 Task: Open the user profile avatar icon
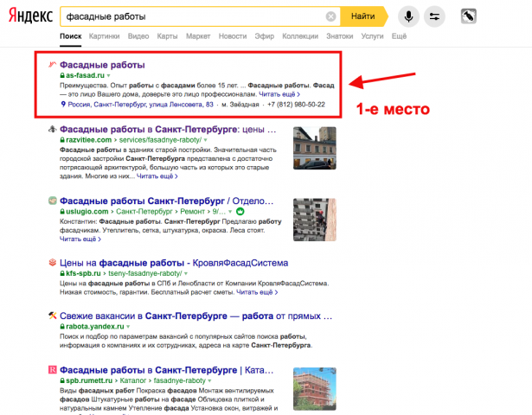click(469, 16)
